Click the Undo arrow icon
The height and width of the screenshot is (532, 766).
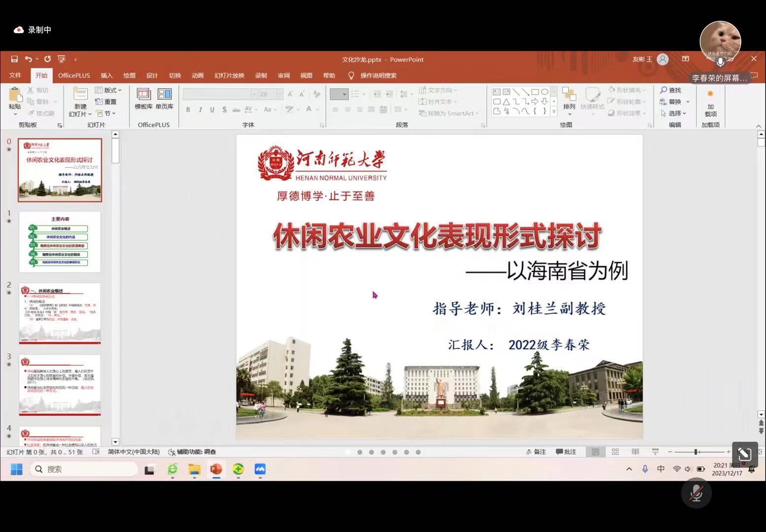(x=28, y=59)
